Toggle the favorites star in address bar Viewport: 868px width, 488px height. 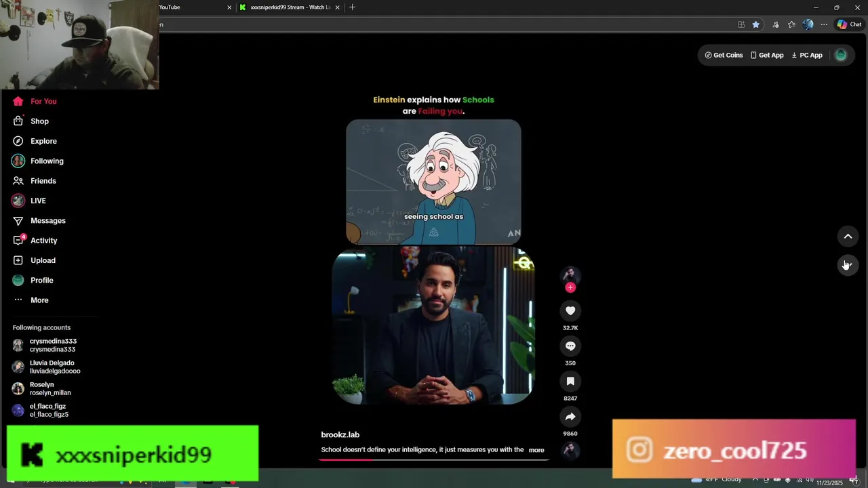pos(755,24)
